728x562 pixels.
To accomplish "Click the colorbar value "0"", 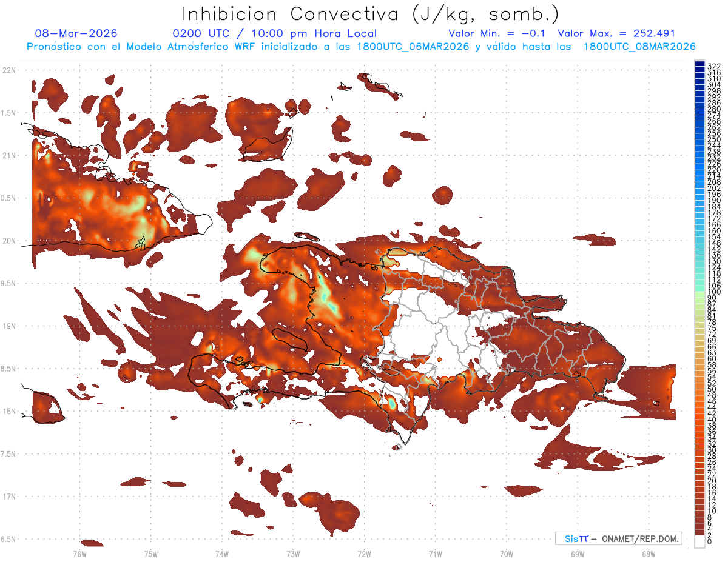I will point(710,542).
